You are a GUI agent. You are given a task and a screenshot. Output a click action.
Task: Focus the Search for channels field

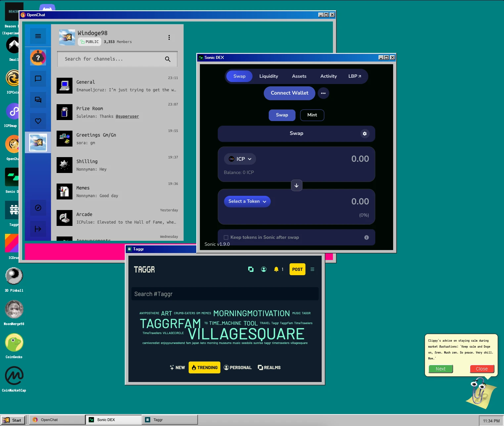pos(117,59)
